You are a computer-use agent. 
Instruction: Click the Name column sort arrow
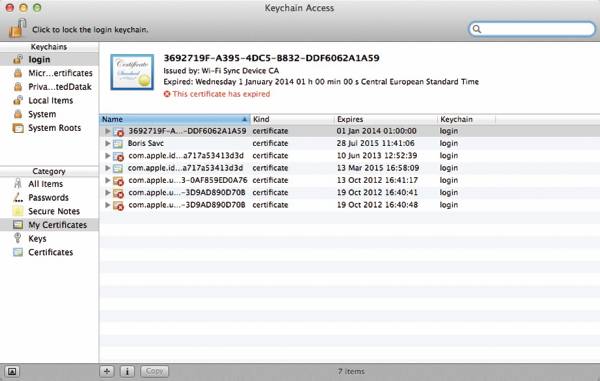[x=244, y=119]
